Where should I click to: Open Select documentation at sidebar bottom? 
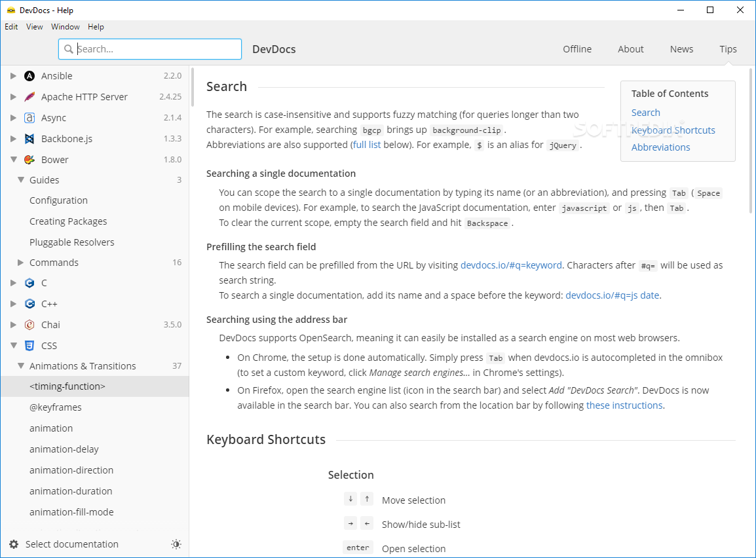point(72,544)
